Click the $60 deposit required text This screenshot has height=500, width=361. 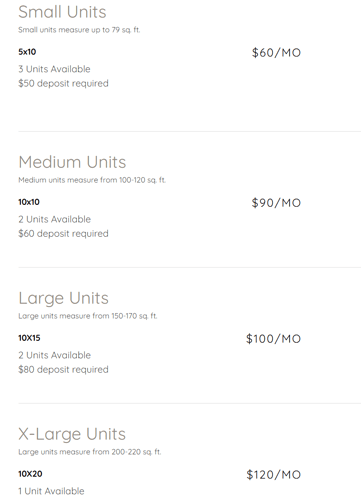(63, 234)
